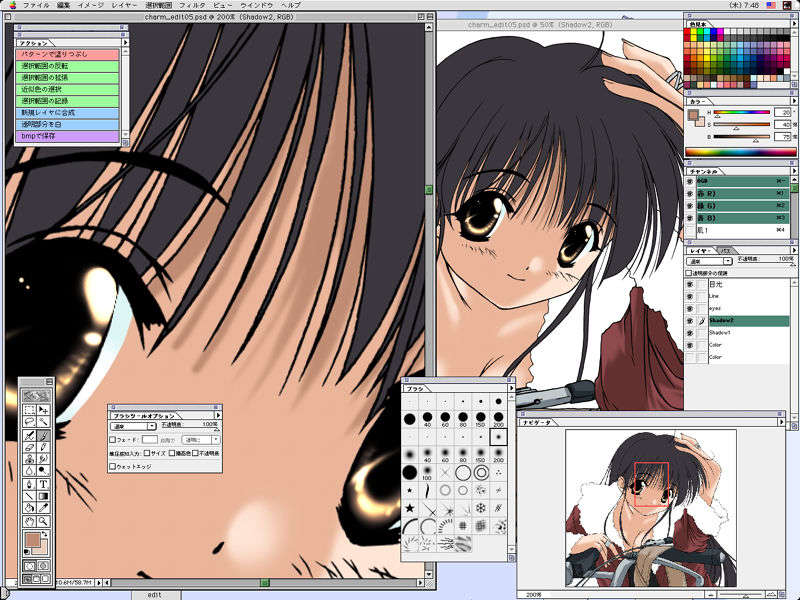The width and height of the screenshot is (800, 600).
Task: Select the Pen tool
Action: [x=30, y=484]
